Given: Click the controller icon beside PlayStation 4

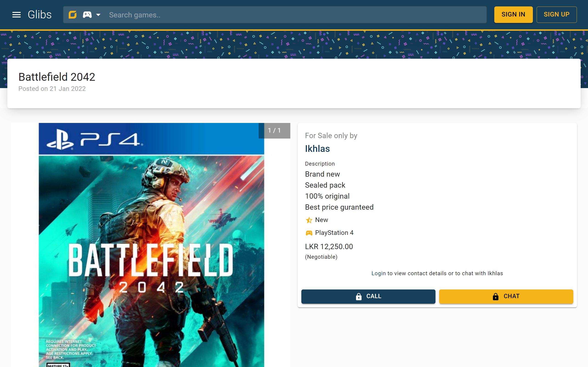Looking at the screenshot, I should pyautogui.click(x=309, y=233).
